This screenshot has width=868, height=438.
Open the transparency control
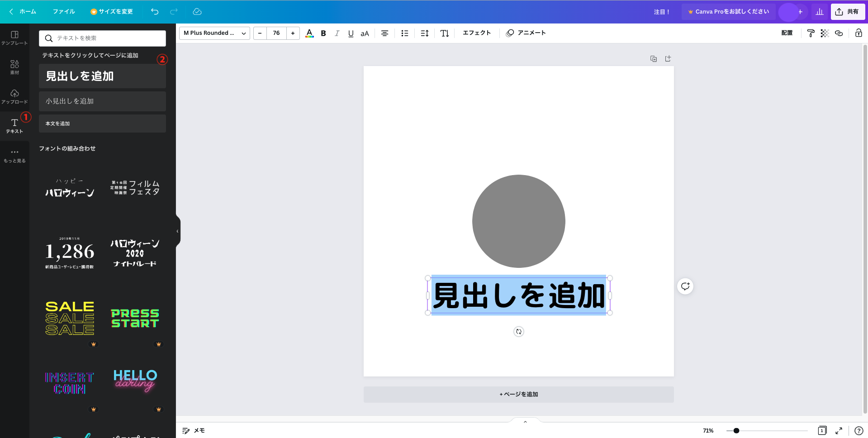click(x=824, y=33)
